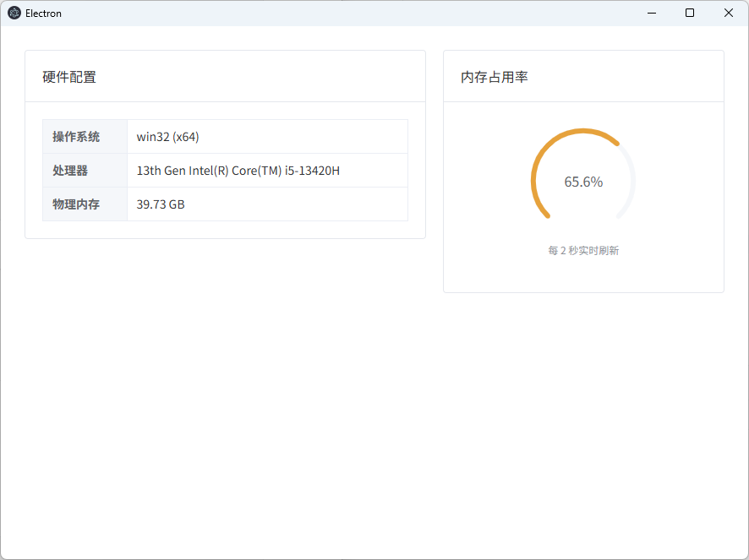Screen dimensions: 749x560
Task: Click the 硬件配置 card header
Action: pyautogui.click(x=69, y=77)
